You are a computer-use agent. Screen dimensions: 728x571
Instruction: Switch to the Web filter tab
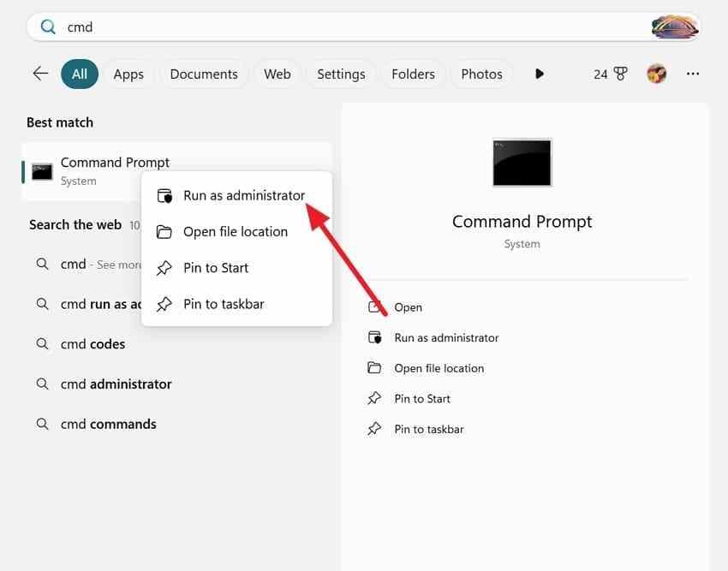(x=277, y=74)
